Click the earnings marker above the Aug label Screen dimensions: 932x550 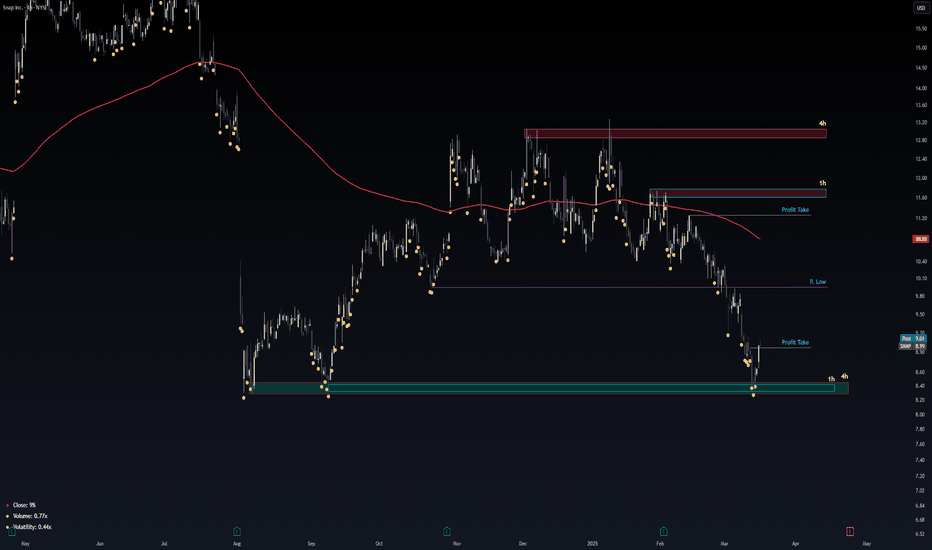point(237,531)
